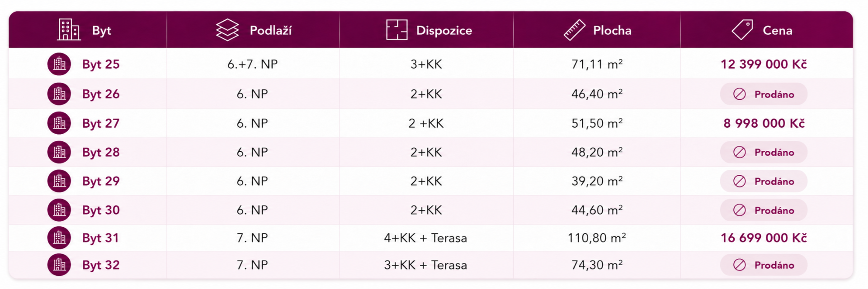Open the Byt 25 apartment link
This screenshot has height=289, width=868.
[x=101, y=64]
